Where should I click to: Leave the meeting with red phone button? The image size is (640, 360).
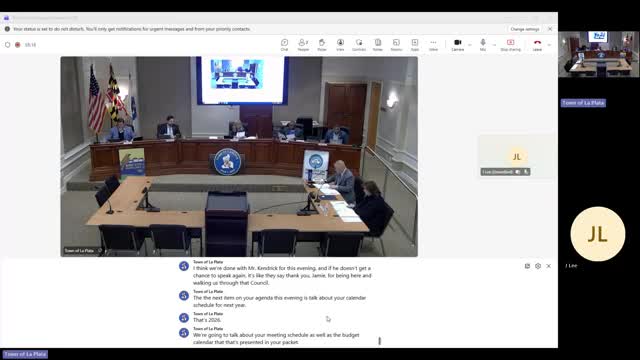click(x=537, y=44)
